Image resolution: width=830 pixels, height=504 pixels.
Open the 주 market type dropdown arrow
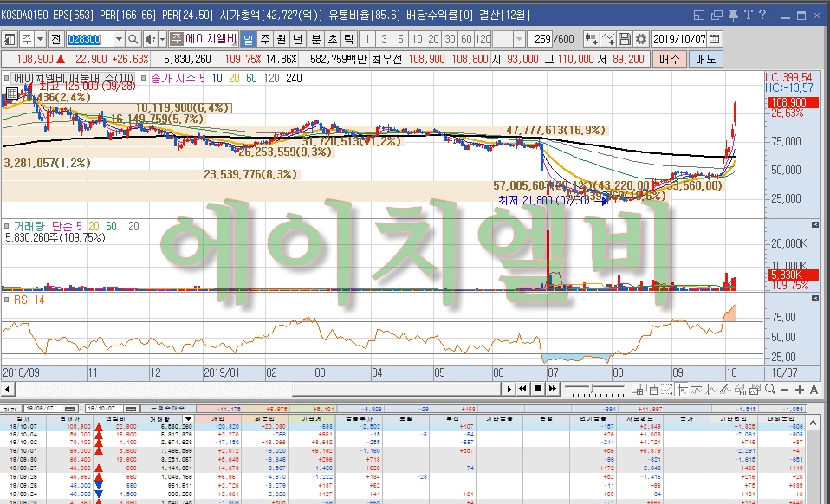40,39
